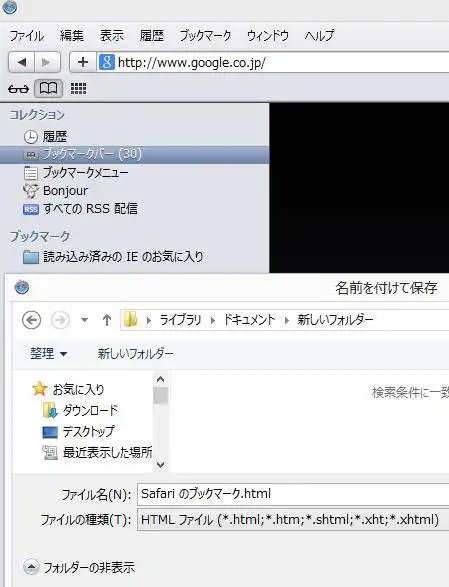This screenshot has width=449, height=587.
Task: Click the Google favicon in the address bar
Action: (106, 62)
